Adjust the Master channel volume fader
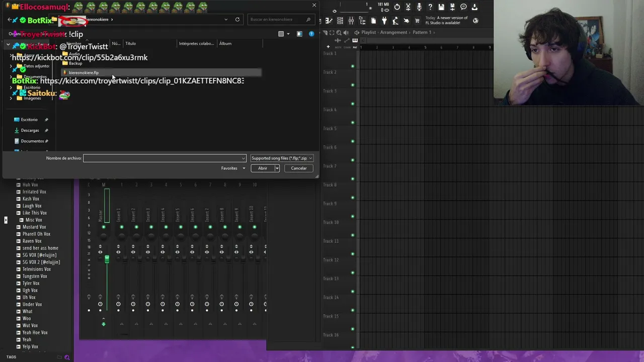Viewport: 644px width, 362px height. pyautogui.click(x=107, y=259)
